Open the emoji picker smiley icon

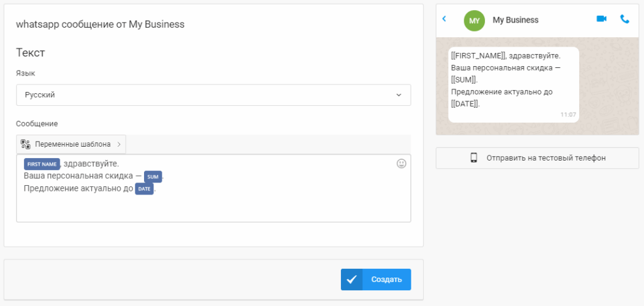(x=401, y=164)
